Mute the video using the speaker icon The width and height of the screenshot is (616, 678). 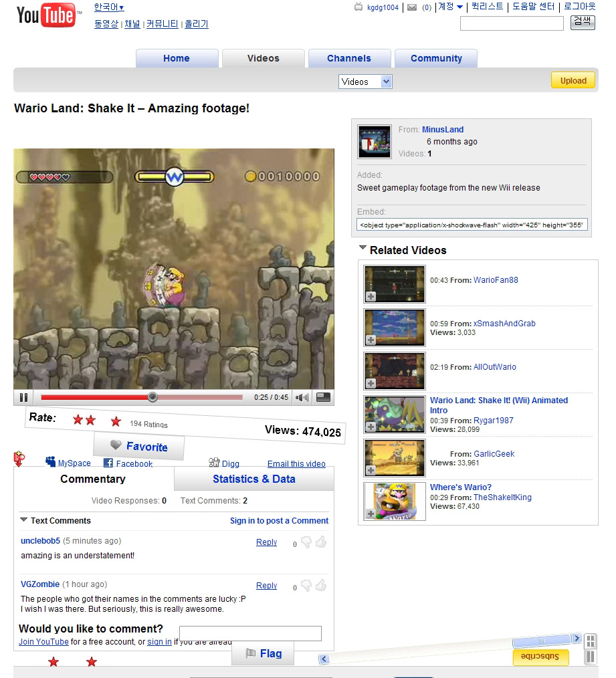(302, 397)
